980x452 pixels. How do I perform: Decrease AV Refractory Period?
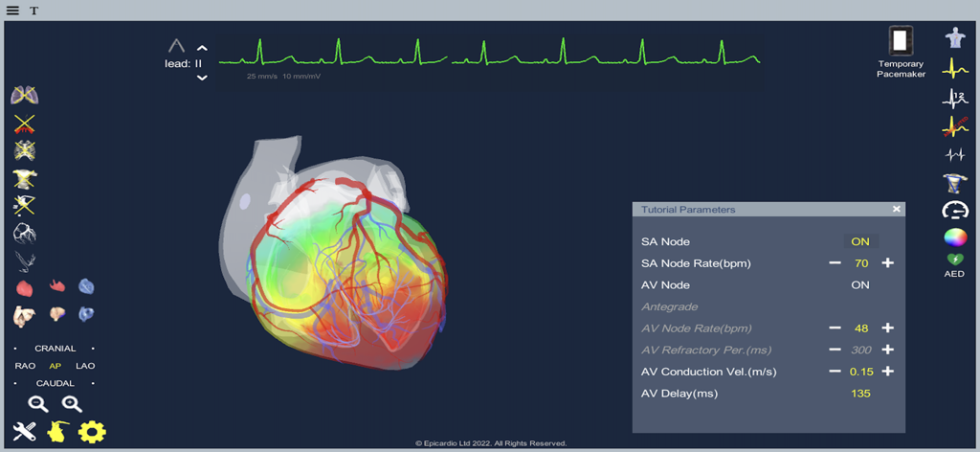click(835, 350)
